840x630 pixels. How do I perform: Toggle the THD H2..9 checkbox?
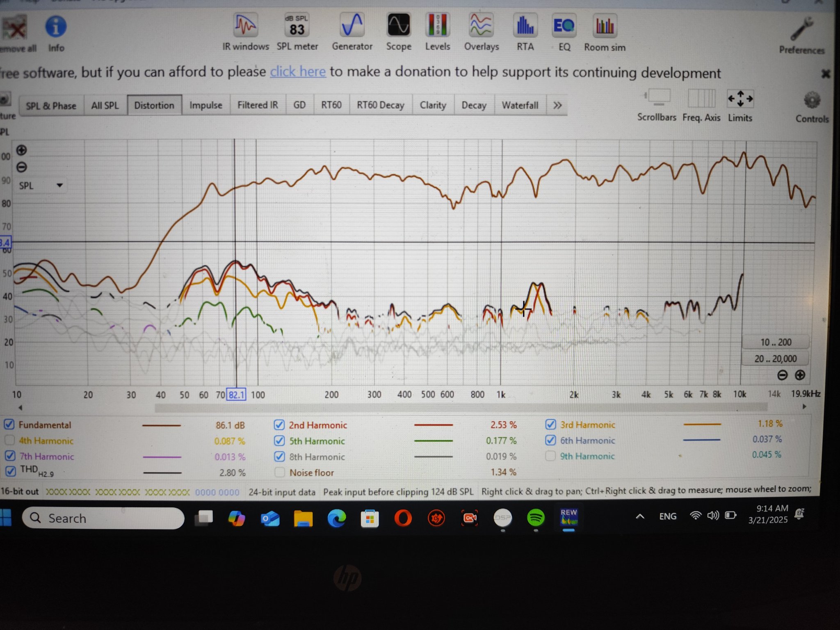click(11, 471)
